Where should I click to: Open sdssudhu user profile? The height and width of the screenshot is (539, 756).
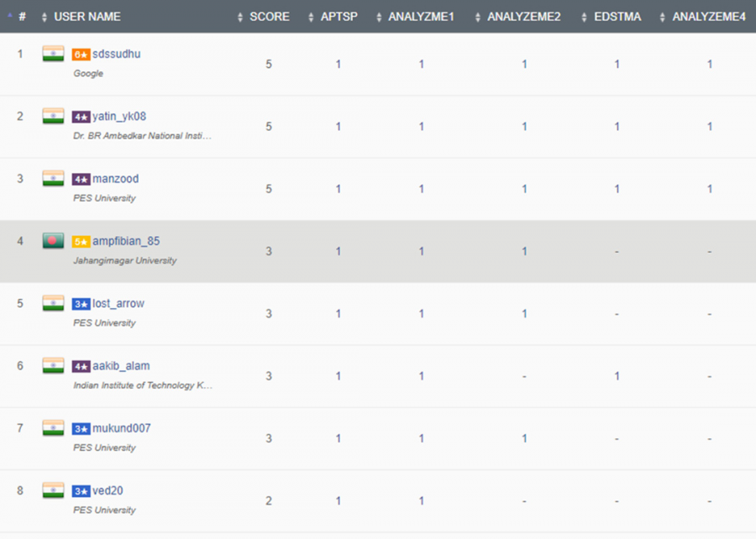coord(116,54)
